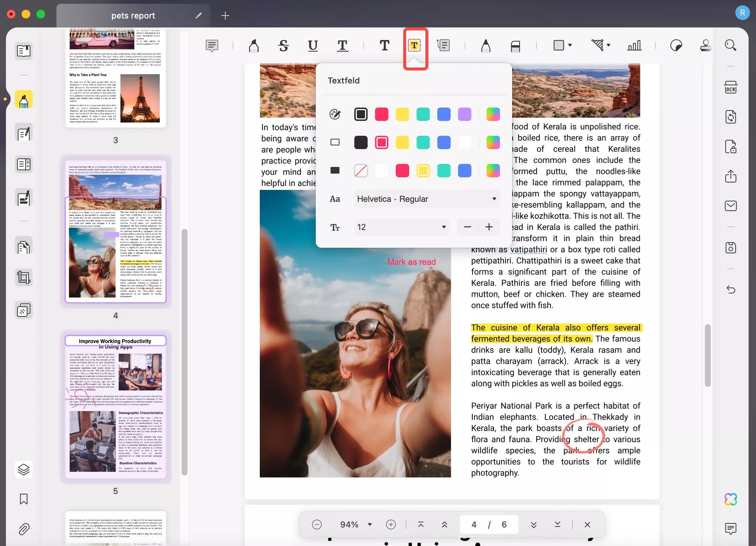
Task: Expand the measuring tool dropdown arrow
Action: click(609, 45)
